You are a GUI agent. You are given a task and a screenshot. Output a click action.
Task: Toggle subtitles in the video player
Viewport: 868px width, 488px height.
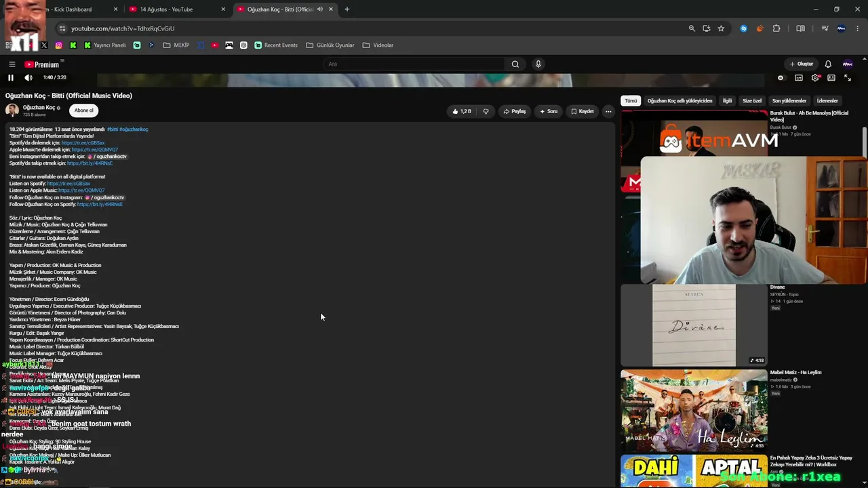click(799, 78)
